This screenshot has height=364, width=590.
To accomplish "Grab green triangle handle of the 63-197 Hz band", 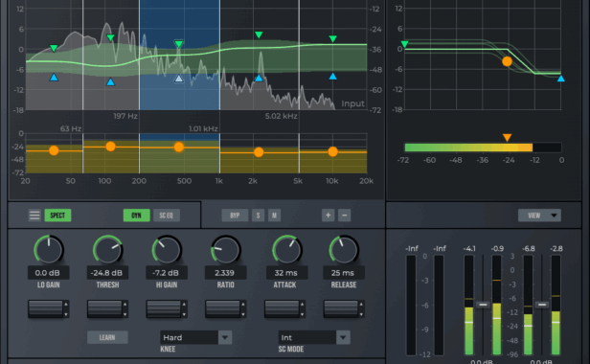I will [110, 37].
